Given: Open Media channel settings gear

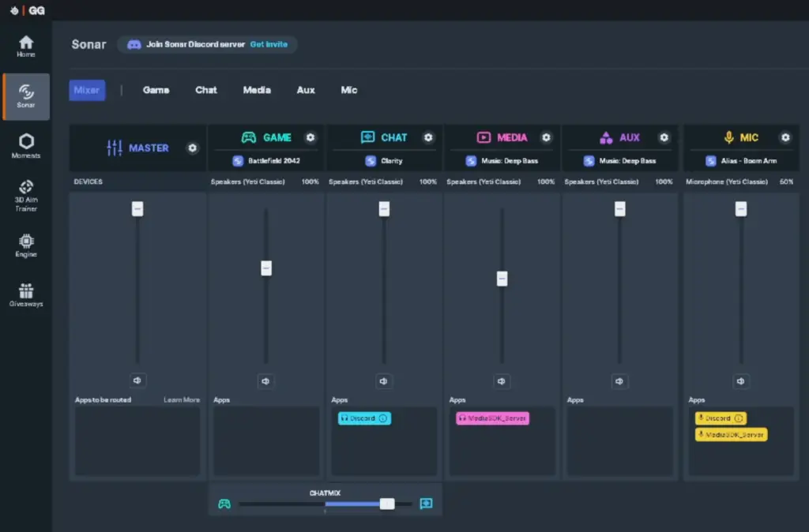Looking at the screenshot, I should click(546, 137).
